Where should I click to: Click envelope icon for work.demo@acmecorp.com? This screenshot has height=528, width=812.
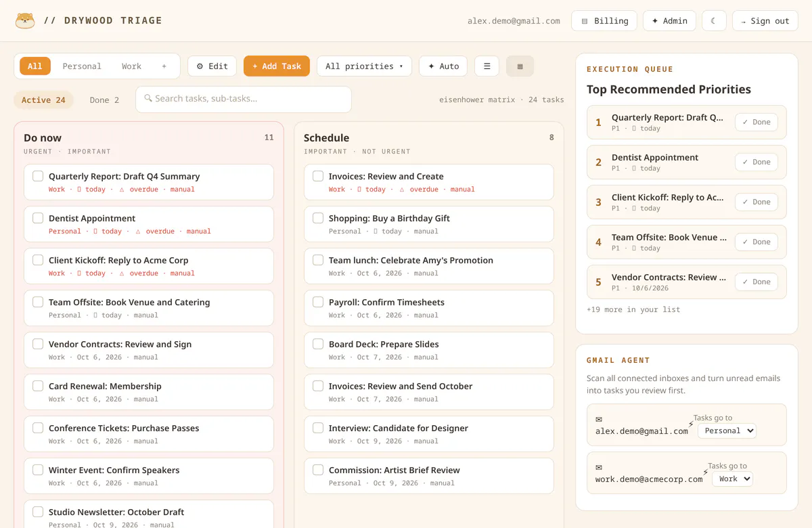599,467
